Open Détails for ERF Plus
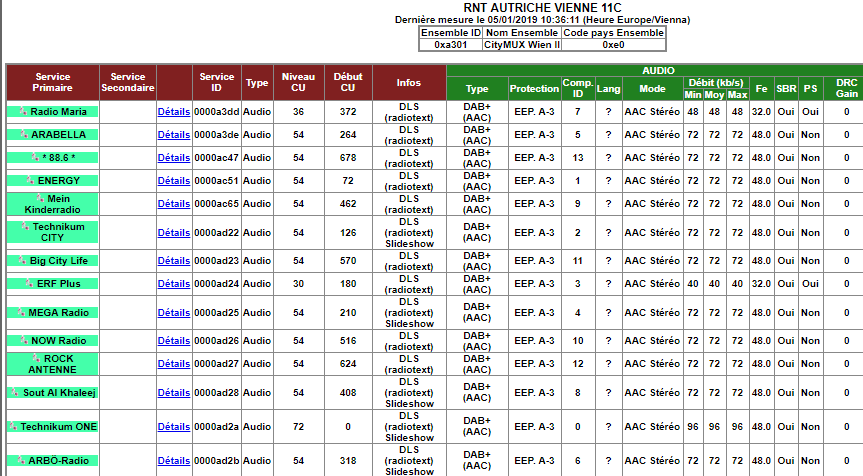This screenshot has width=863, height=476. click(174, 284)
